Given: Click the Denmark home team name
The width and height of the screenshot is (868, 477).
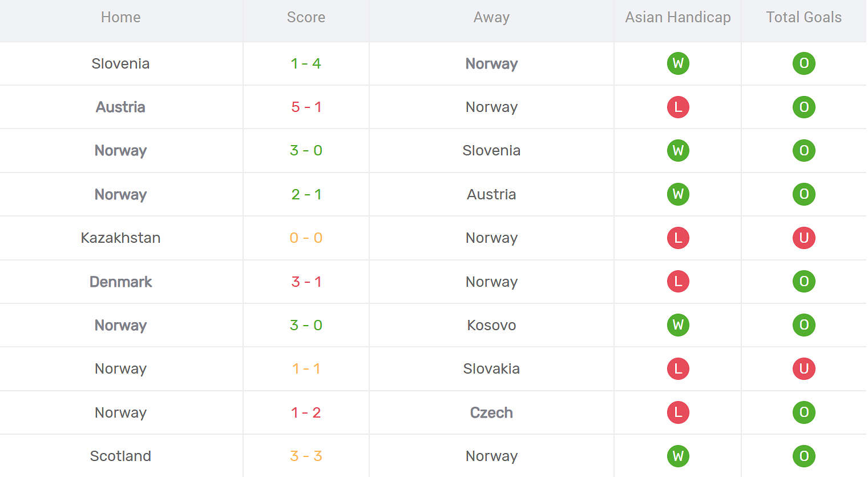Looking at the screenshot, I should [x=120, y=282].
